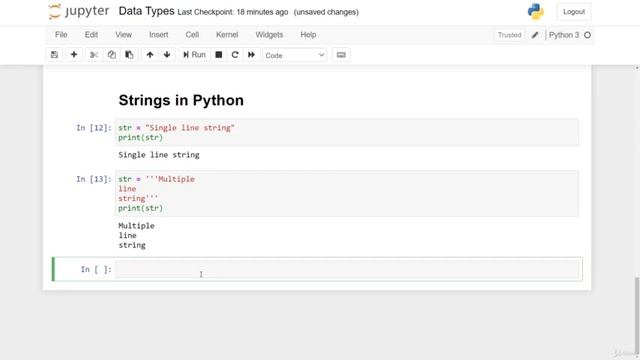The height and width of the screenshot is (360, 640).
Task: Click the empty In [ ] code cell
Action: pos(347,269)
